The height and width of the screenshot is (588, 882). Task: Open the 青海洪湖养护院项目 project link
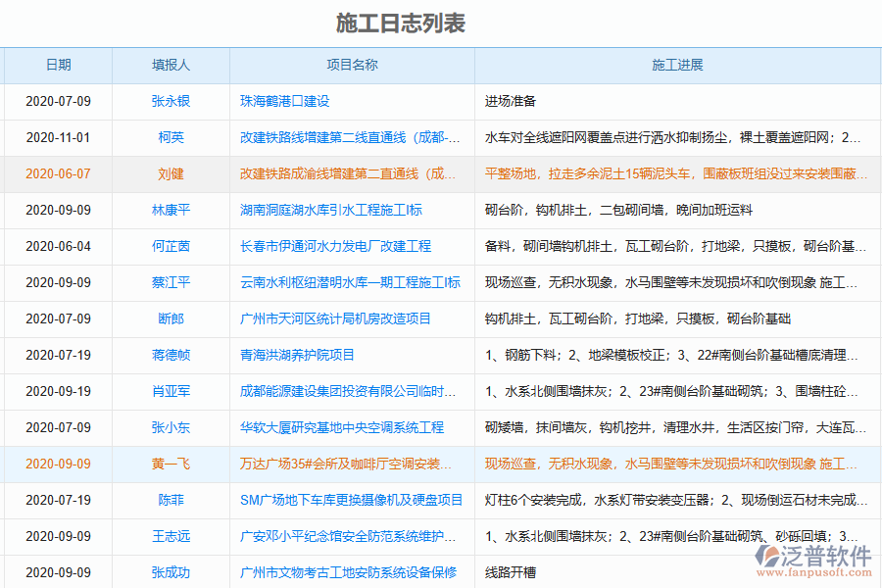pyautogui.click(x=299, y=355)
